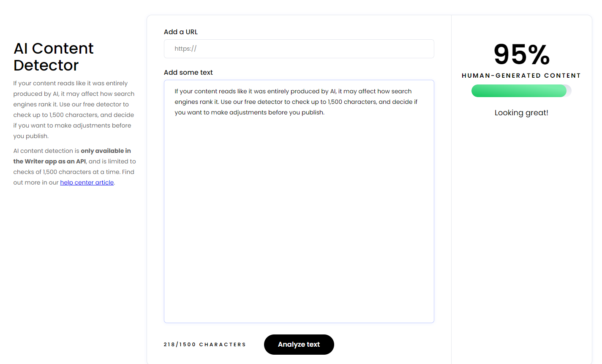Click the gray unfilled end of progress bar
The image size is (602, 364).
pyautogui.click(x=569, y=91)
